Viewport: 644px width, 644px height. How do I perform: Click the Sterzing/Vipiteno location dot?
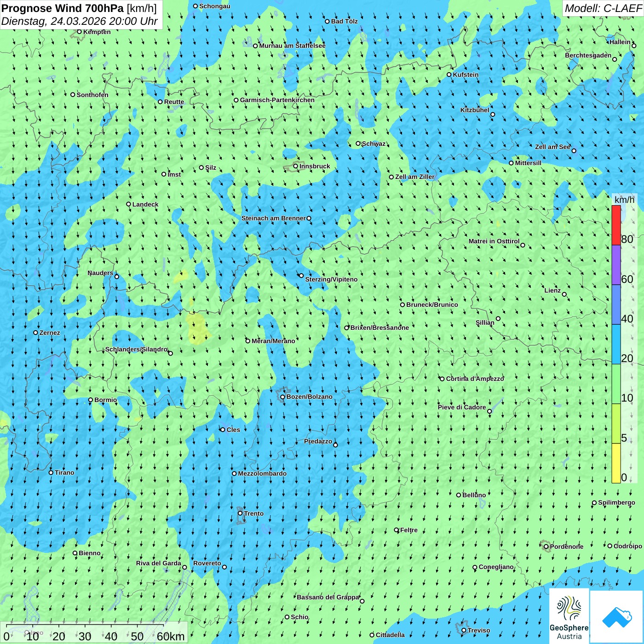(x=301, y=276)
